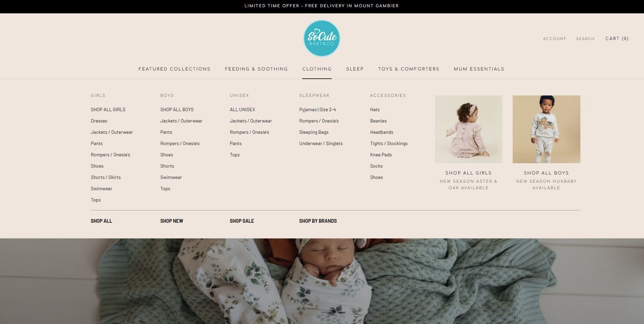Open Toys & Comforters menu
The height and width of the screenshot is (324, 644).
408,69
